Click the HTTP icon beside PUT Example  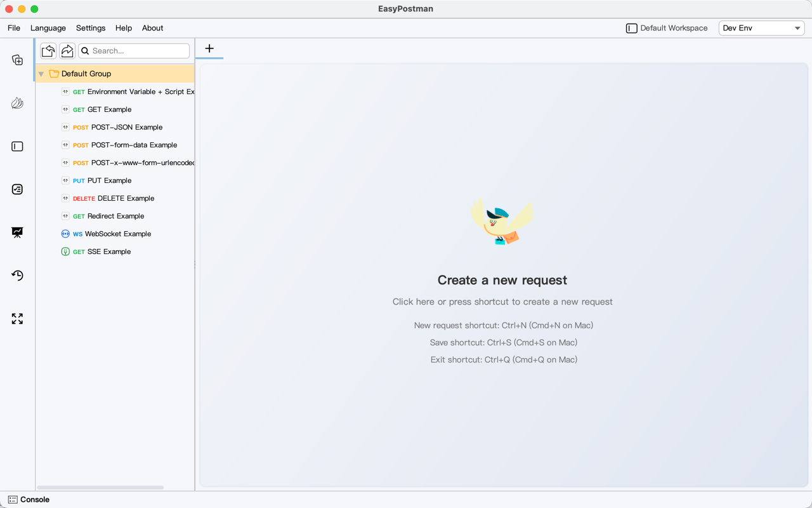pyautogui.click(x=65, y=180)
